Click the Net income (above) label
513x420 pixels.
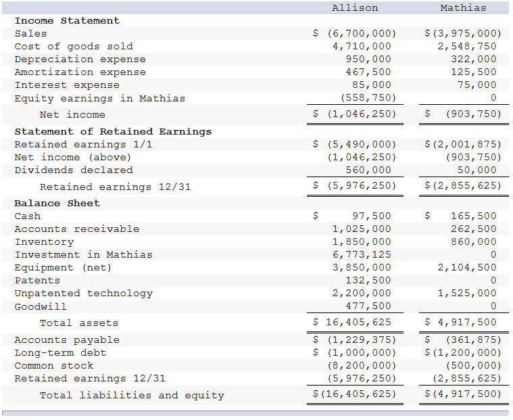pos(72,157)
